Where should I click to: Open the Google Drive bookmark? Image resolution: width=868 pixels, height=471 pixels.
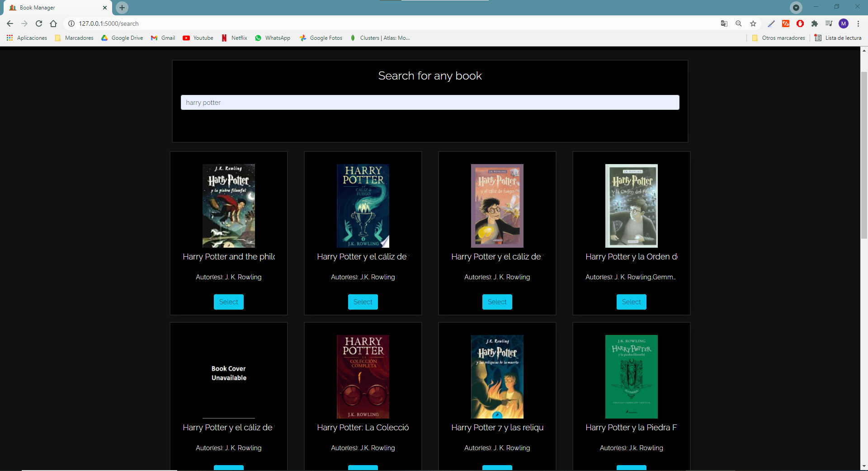122,38
